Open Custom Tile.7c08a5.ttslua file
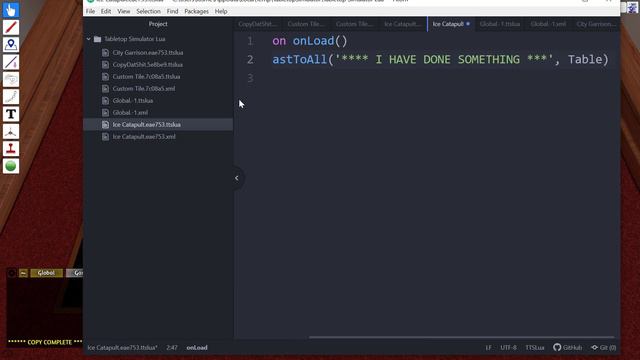This screenshot has height=360, width=640. tap(146, 77)
